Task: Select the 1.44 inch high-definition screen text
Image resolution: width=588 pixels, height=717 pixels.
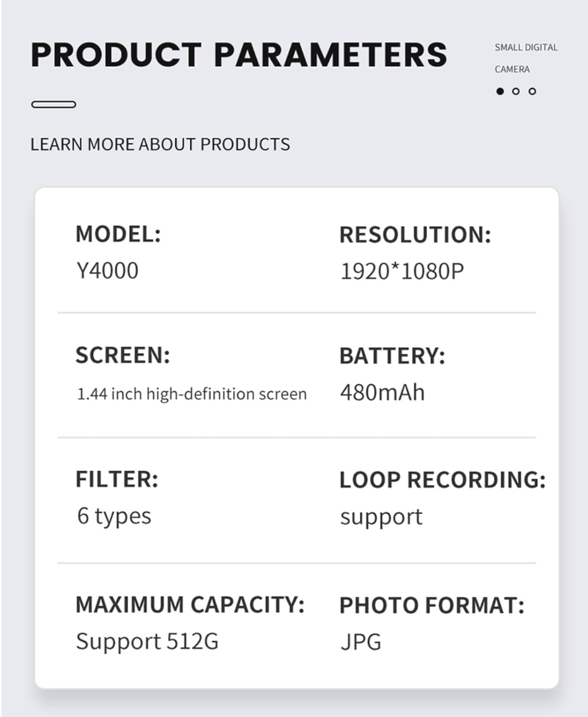Action: coord(192,394)
